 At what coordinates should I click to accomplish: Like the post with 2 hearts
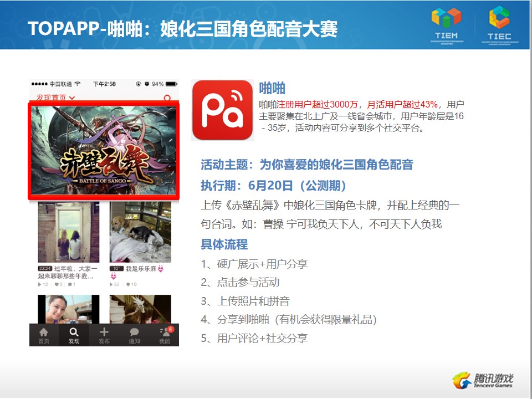click(58, 284)
